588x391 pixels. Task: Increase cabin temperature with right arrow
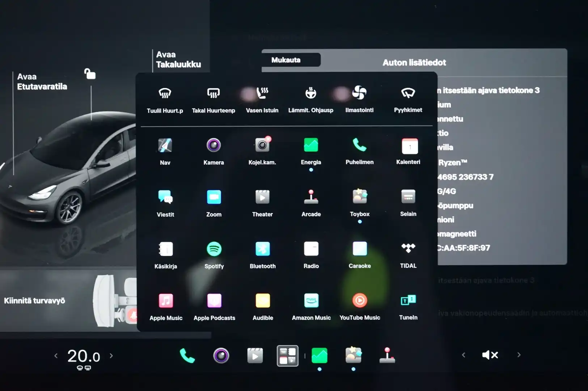111,356
